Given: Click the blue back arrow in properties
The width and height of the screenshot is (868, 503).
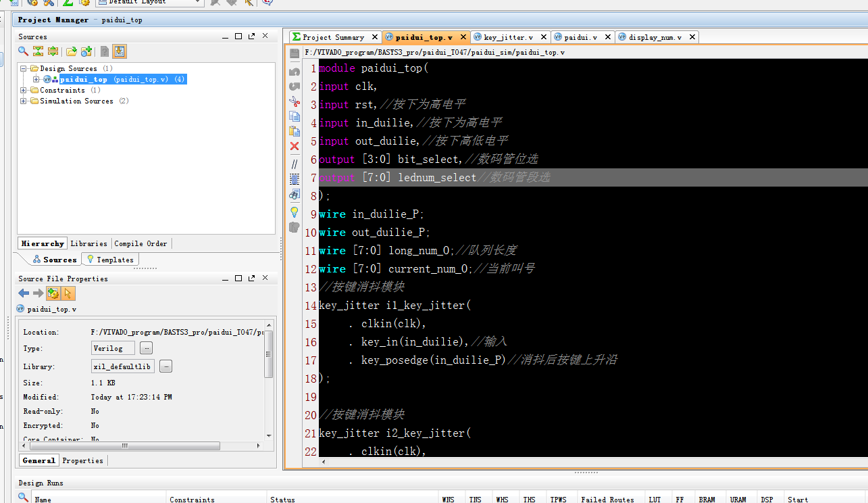Looking at the screenshot, I should [x=24, y=293].
